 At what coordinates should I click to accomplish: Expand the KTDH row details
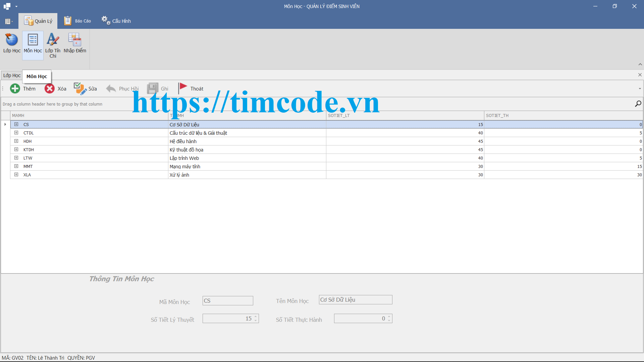(x=16, y=149)
